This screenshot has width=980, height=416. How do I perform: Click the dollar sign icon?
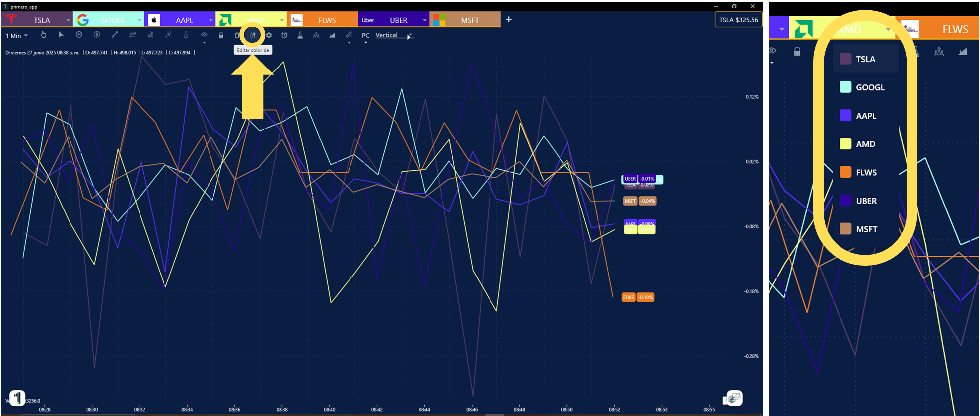tap(97, 35)
